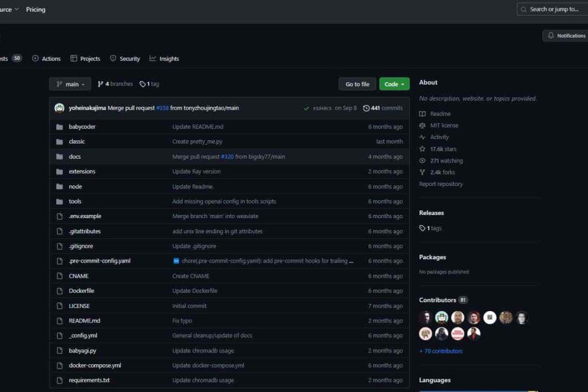Switch to the Actions tab
The image size is (588, 392).
(46, 59)
